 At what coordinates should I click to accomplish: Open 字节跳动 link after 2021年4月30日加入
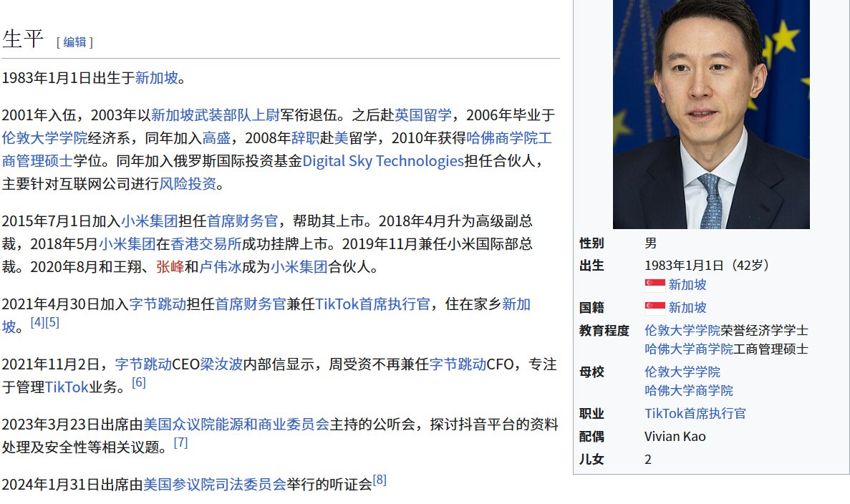[158, 304]
